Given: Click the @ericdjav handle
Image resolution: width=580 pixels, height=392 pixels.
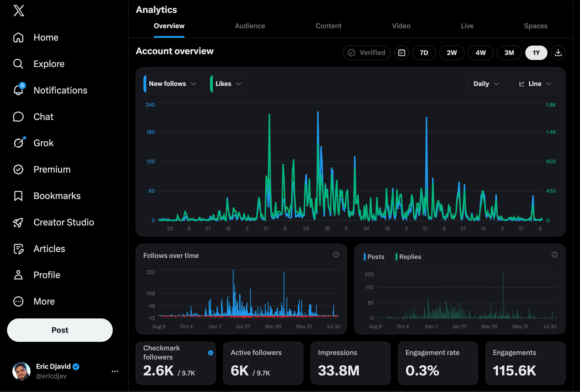Looking at the screenshot, I should coord(51,376).
